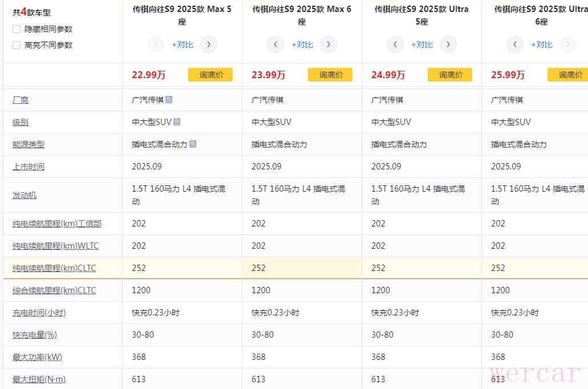Click 询底价 button for 22.99万 model
Image resolution: width=588 pixels, height=389 pixels.
click(x=210, y=75)
